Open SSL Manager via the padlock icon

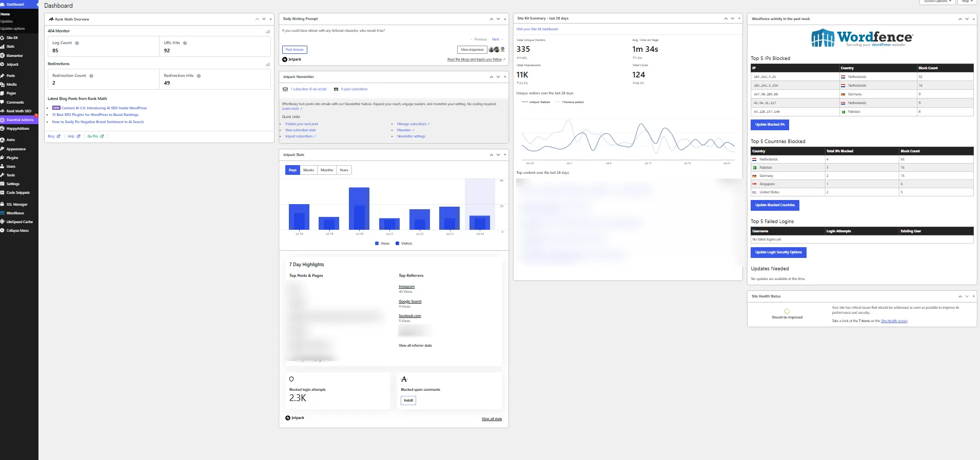pyautogui.click(x=3, y=204)
